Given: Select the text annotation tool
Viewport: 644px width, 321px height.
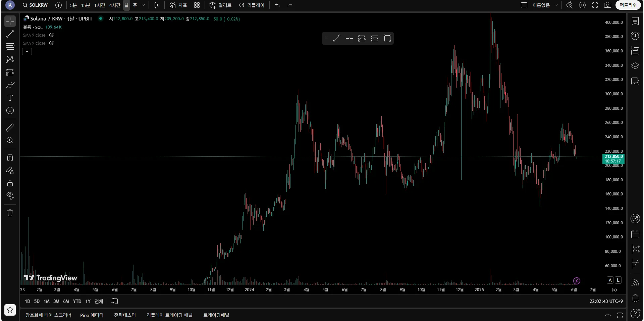Looking at the screenshot, I should [10, 98].
